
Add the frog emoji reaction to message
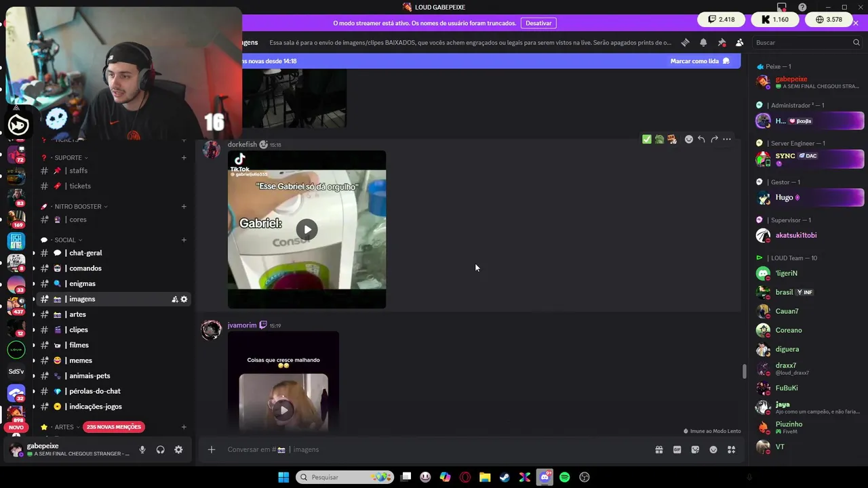click(659, 139)
